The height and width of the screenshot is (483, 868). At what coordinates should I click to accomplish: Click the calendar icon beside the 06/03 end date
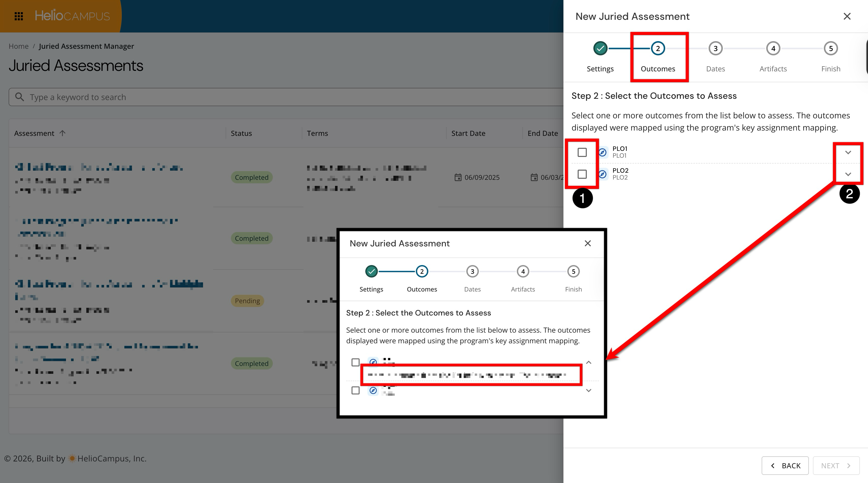coord(534,177)
